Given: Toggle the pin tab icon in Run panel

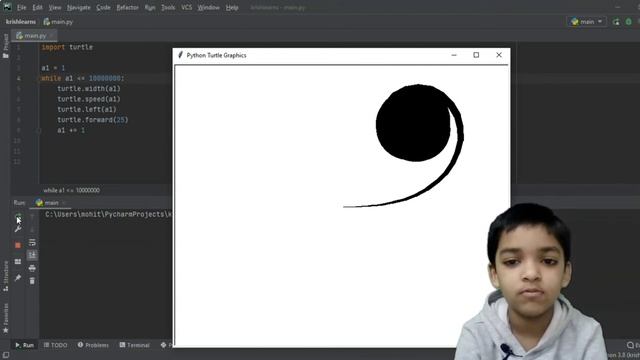Looking at the screenshot, I should 18,278.
